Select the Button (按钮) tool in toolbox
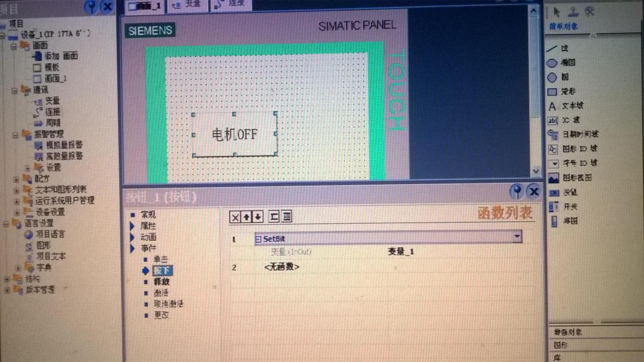Image resolution: width=644 pixels, height=362 pixels. point(562,192)
